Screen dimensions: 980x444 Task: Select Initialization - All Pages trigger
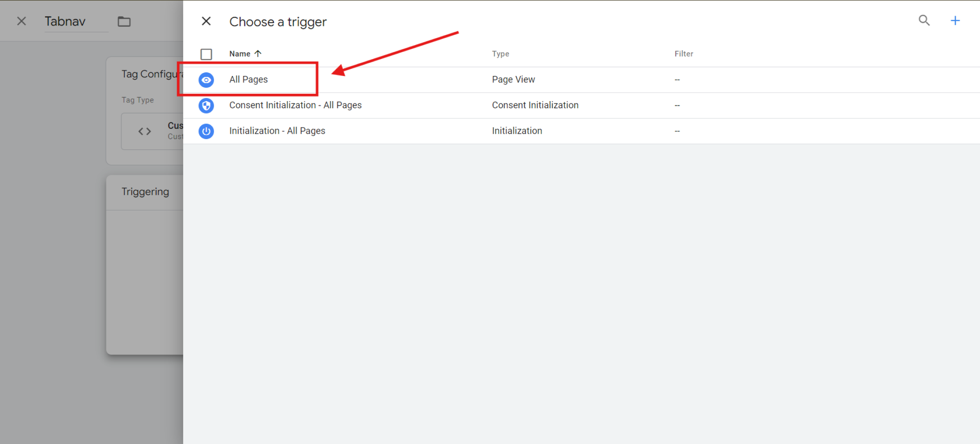tap(277, 131)
